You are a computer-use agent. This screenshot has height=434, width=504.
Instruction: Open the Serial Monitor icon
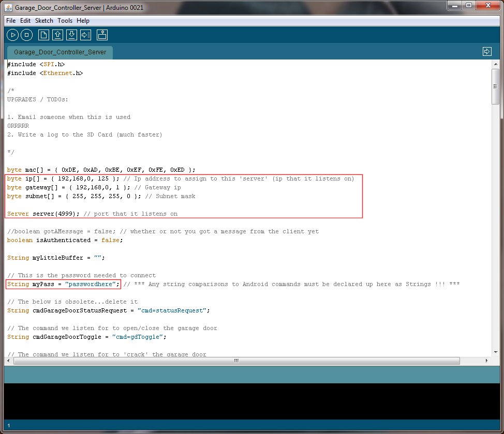pos(102,35)
